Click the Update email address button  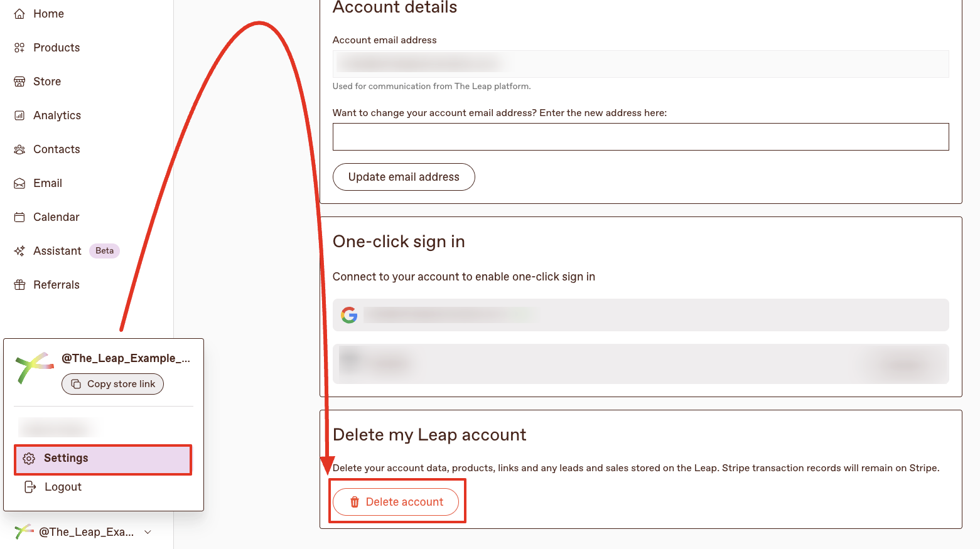[x=404, y=177]
